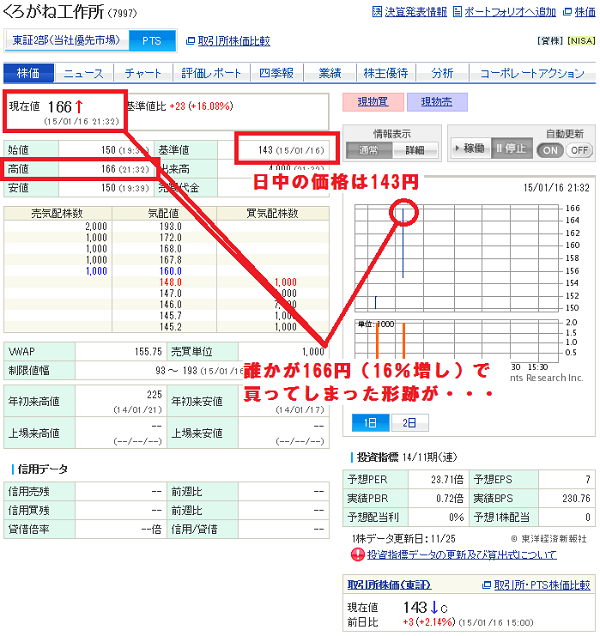Click 信用データ section heading
This screenshot has width=600, height=636.
[x=43, y=469]
